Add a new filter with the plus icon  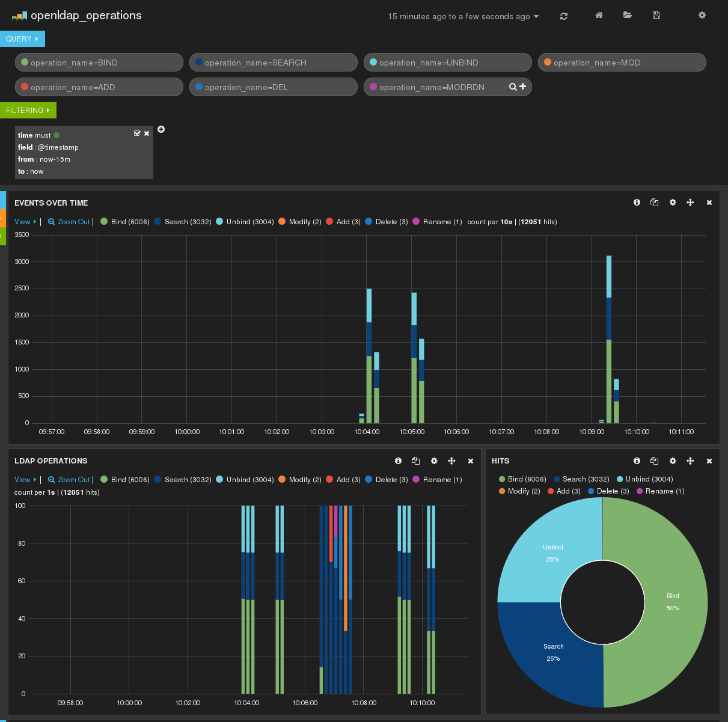tap(161, 129)
